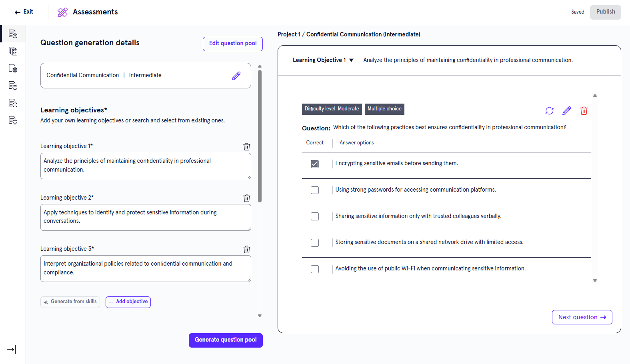630x364 pixels.
Task: Expand the left sidebar with the arrow icon
Action: (11, 350)
